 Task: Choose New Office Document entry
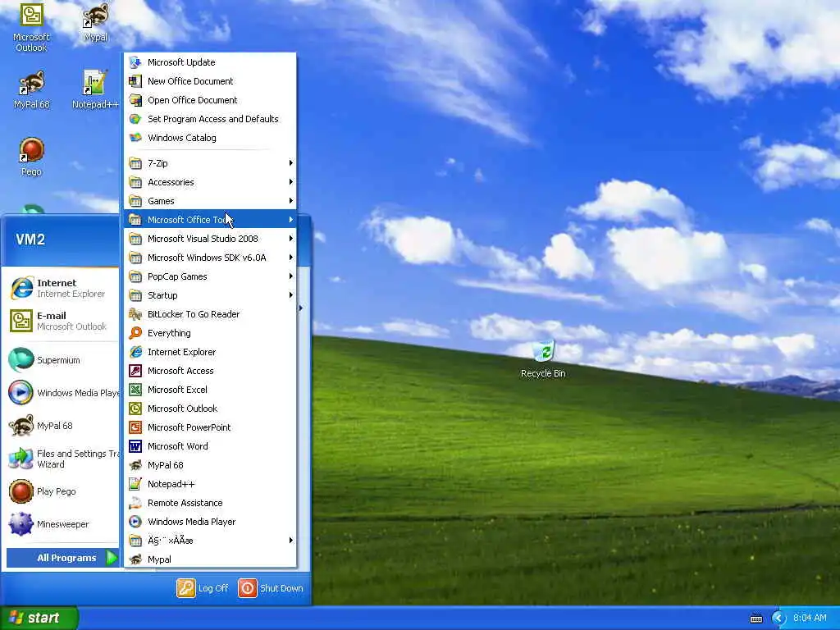(210, 81)
